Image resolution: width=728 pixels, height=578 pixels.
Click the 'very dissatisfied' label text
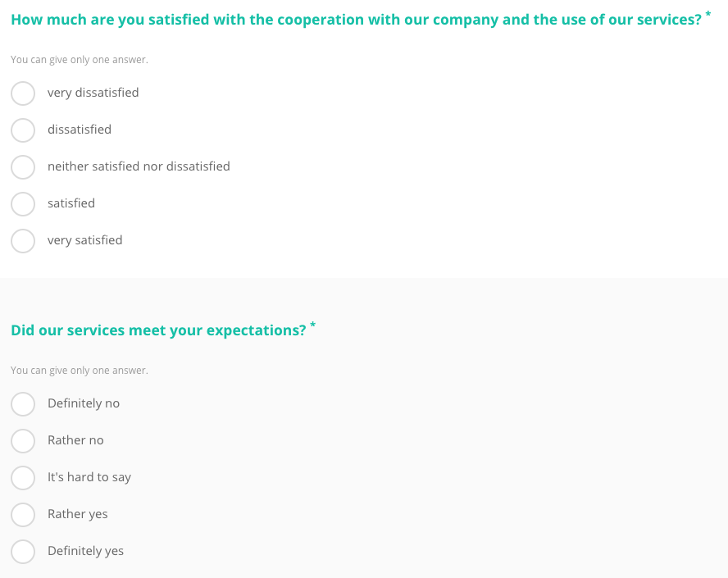coord(93,93)
